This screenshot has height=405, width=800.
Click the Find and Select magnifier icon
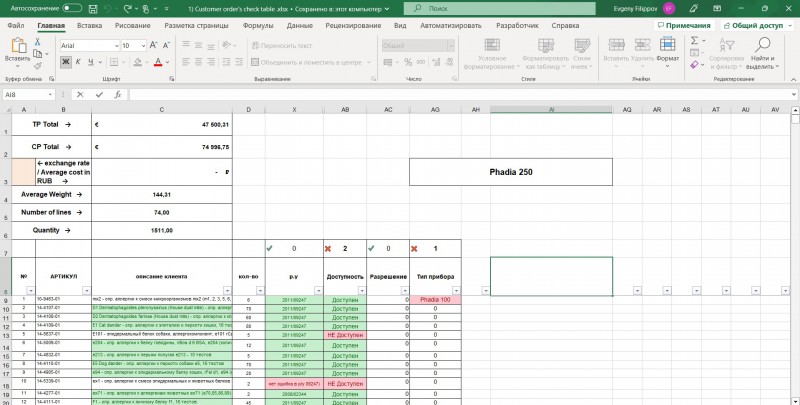tap(763, 45)
